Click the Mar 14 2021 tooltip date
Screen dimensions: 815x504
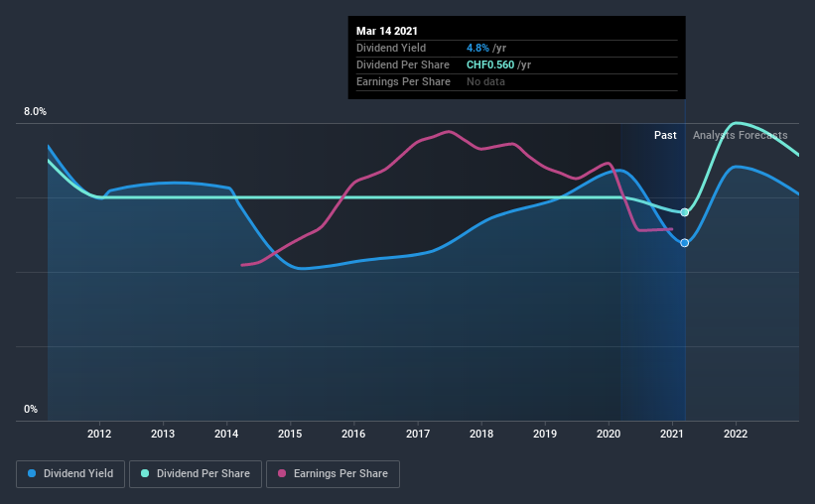[x=387, y=31]
